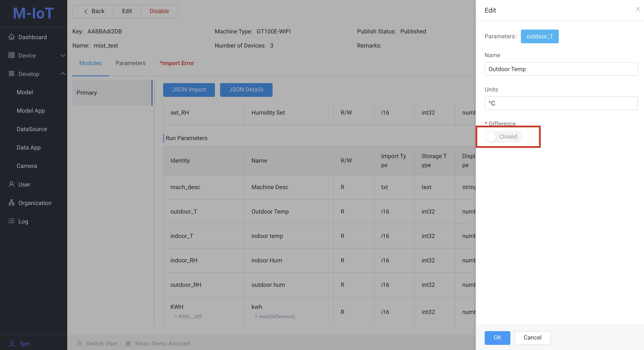
Task: Click the Dashboard sidebar label
Action: tap(33, 37)
